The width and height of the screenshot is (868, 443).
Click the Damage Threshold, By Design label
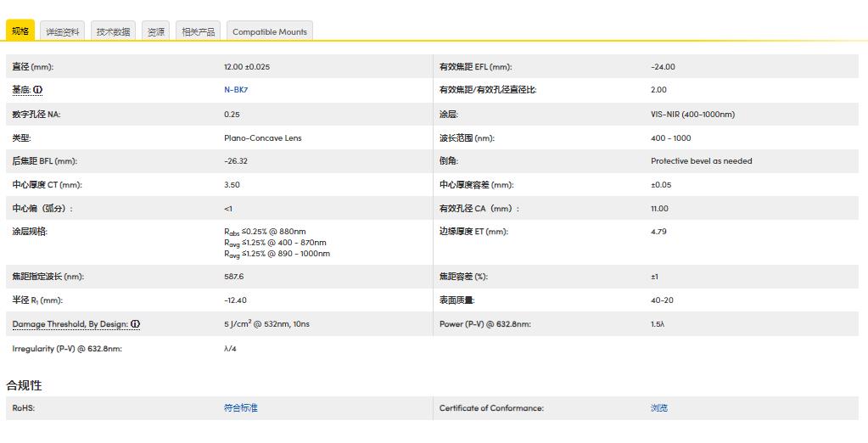point(70,324)
